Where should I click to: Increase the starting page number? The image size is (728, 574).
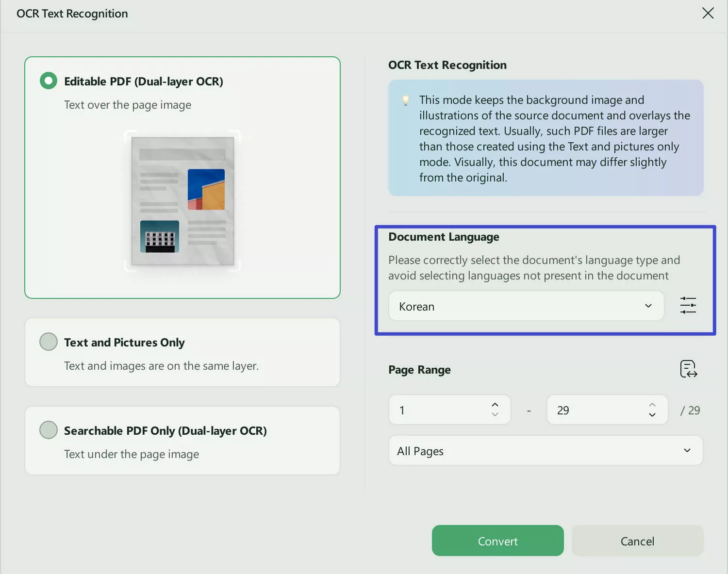[x=495, y=404]
